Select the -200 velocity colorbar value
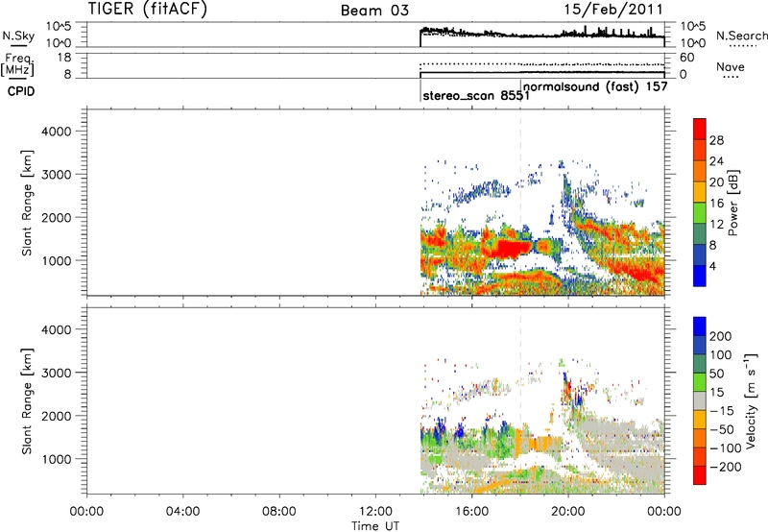The width and height of the screenshot is (768, 532). click(x=725, y=467)
